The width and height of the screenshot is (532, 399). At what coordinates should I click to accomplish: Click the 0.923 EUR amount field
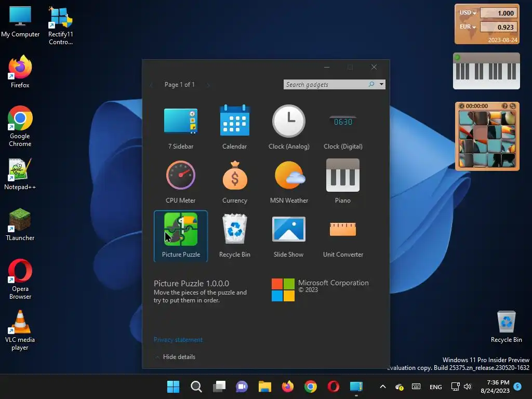tap(499, 27)
